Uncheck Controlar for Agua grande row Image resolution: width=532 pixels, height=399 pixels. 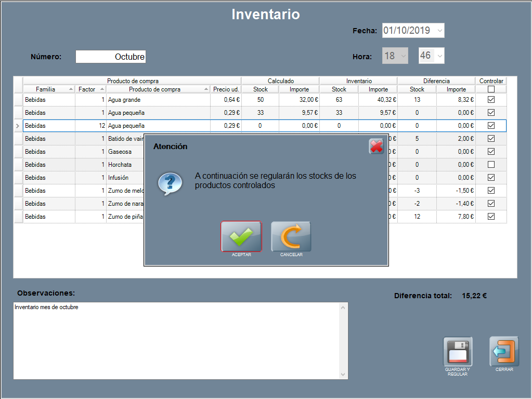[x=491, y=100]
